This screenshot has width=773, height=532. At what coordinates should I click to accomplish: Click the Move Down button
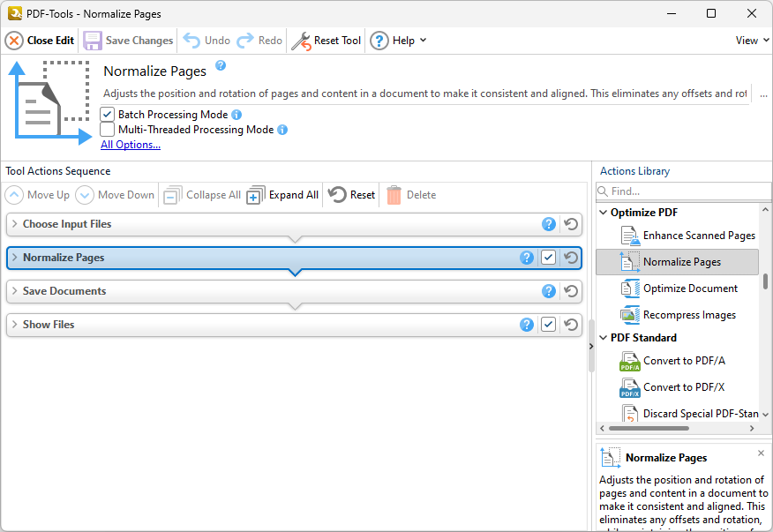point(115,195)
